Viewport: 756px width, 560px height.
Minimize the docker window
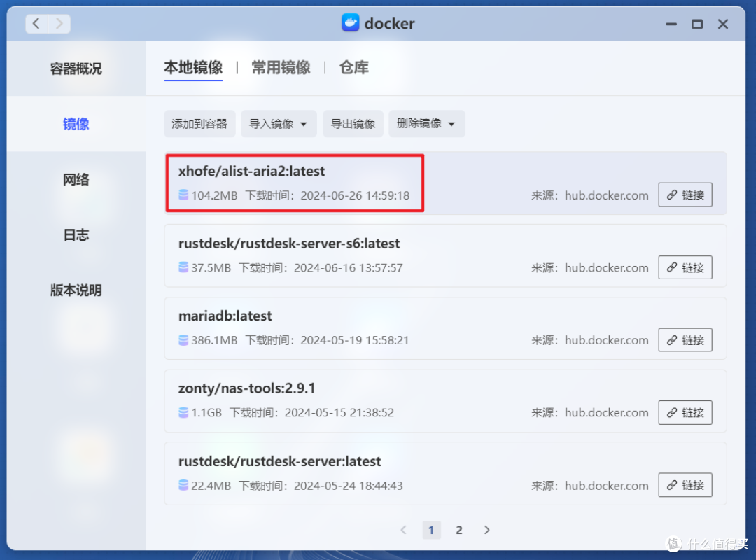click(x=671, y=24)
